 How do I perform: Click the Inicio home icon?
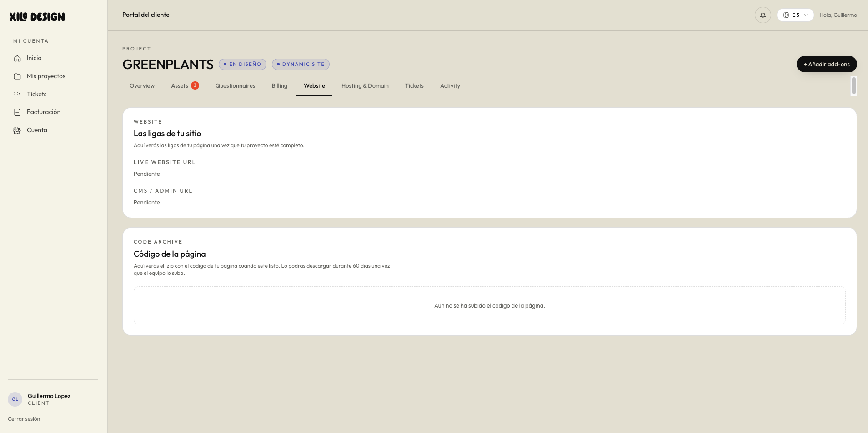17,58
